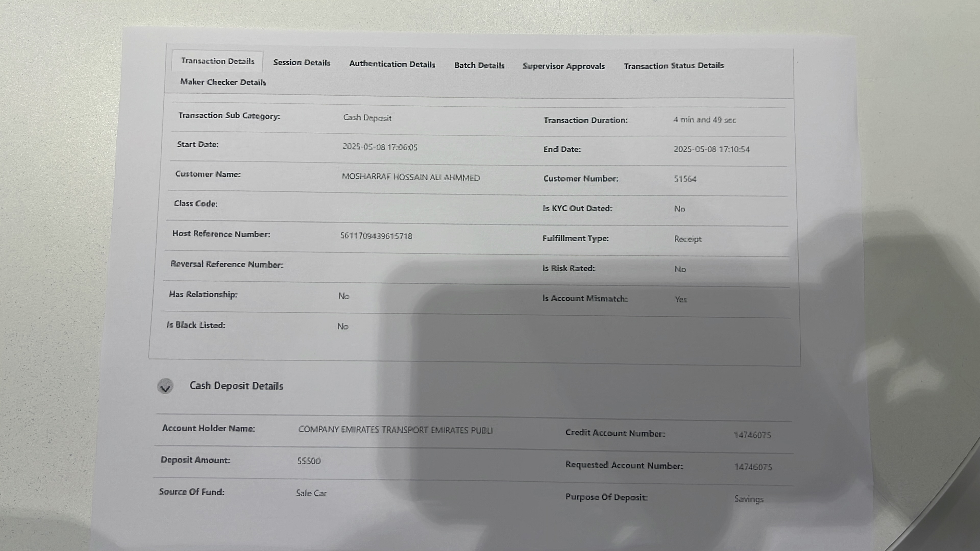The width and height of the screenshot is (980, 551).
Task: Click the Transaction Duration label
Action: click(585, 120)
